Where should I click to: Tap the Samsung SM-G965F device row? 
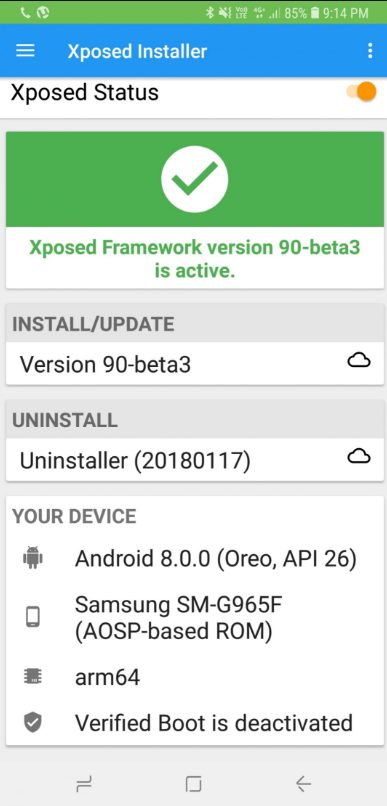pos(195,618)
